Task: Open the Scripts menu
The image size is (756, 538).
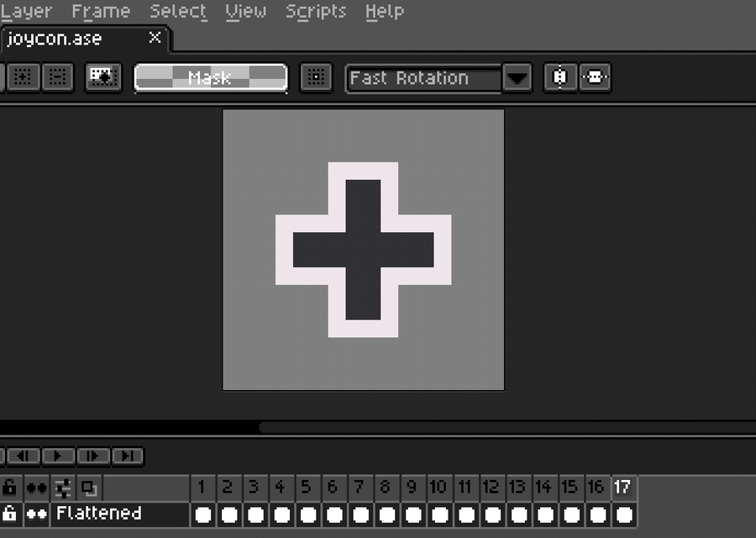Action: click(x=315, y=11)
